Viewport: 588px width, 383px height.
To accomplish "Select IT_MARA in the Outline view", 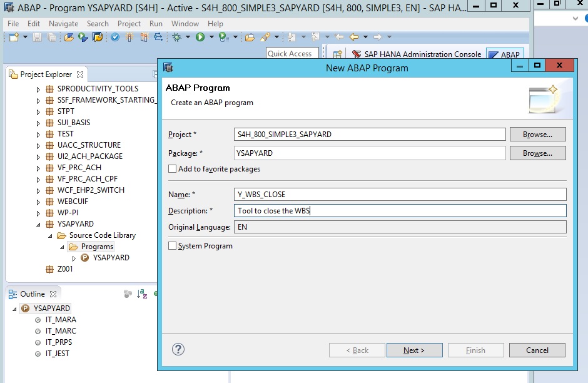I will click(x=61, y=320).
